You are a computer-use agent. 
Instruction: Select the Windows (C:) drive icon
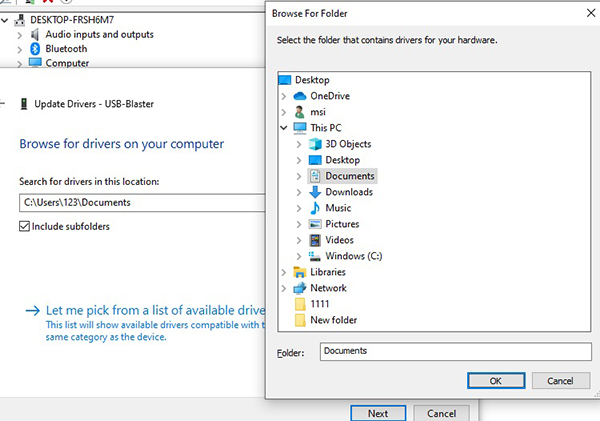tap(316, 256)
